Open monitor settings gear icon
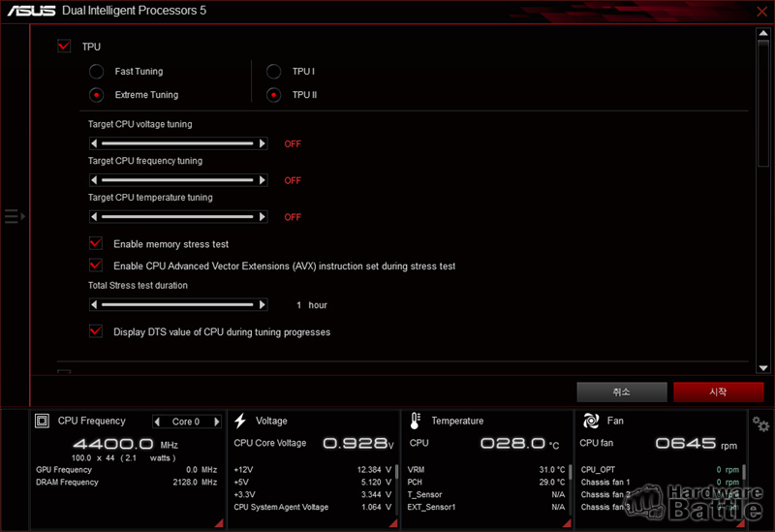 [760, 424]
